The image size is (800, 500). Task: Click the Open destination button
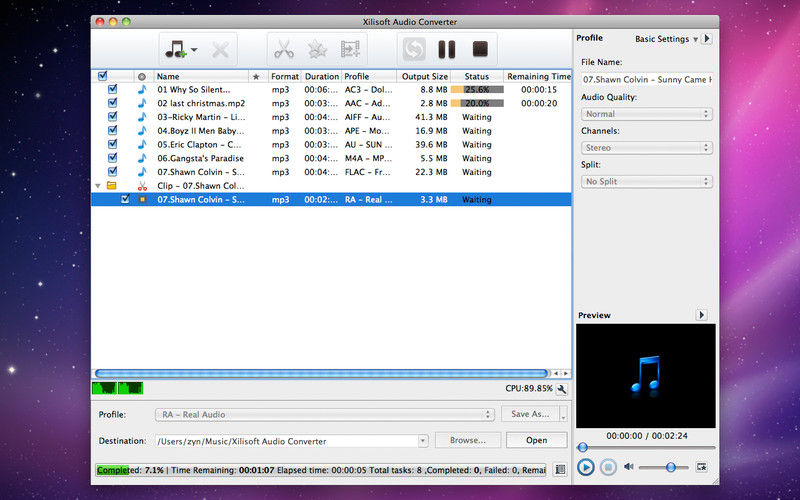coord(536,440)
